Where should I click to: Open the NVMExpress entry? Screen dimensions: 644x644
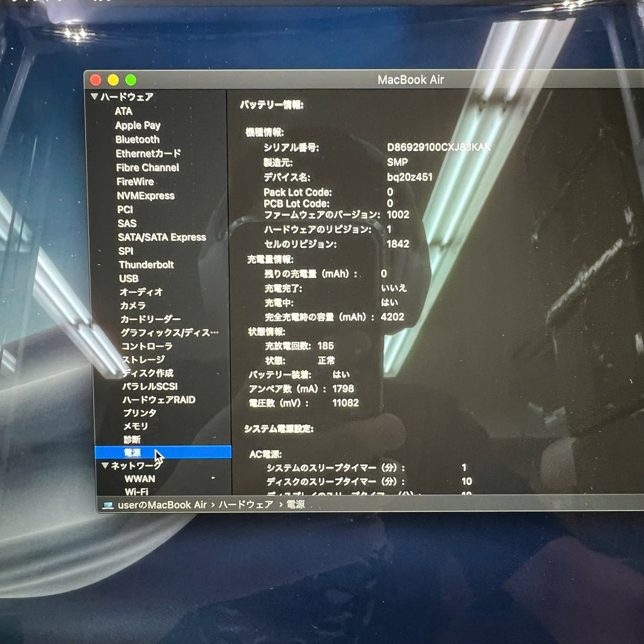point(145,196)
